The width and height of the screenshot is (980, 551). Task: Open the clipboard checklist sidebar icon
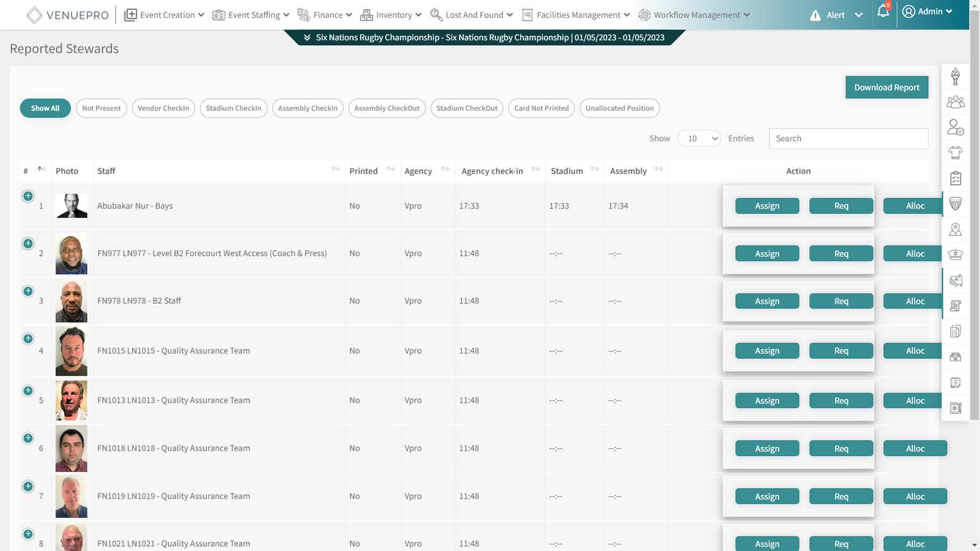tap(955, 178)
